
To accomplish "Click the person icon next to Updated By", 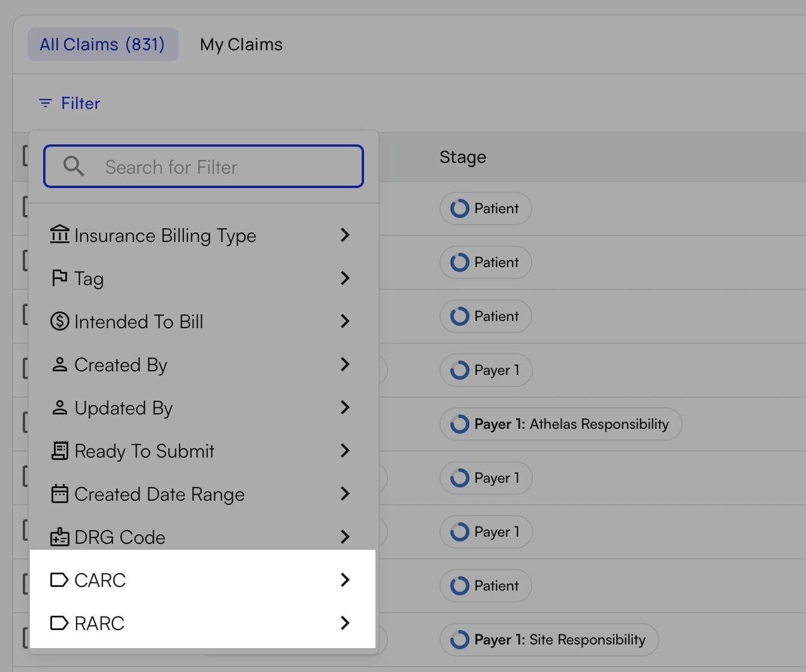I will 59,407.
